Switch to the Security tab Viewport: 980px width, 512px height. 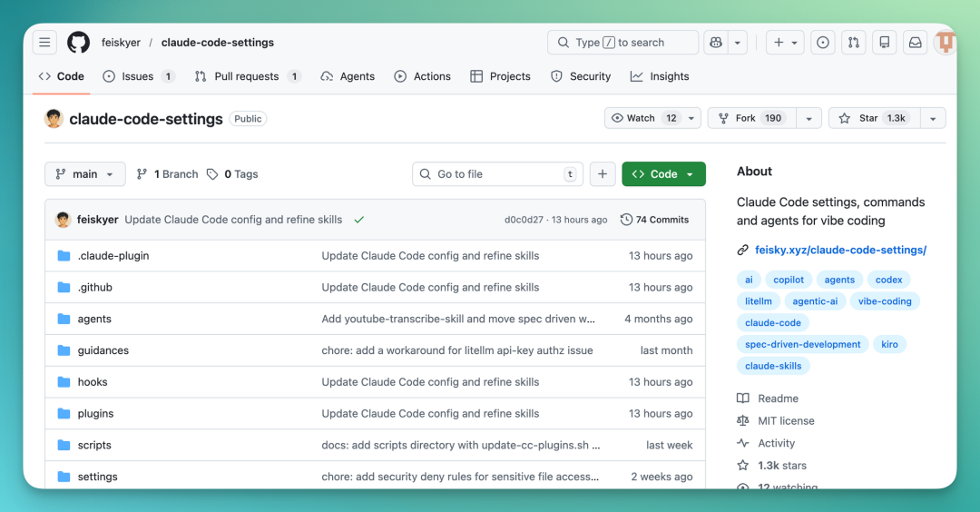(581, 76)
